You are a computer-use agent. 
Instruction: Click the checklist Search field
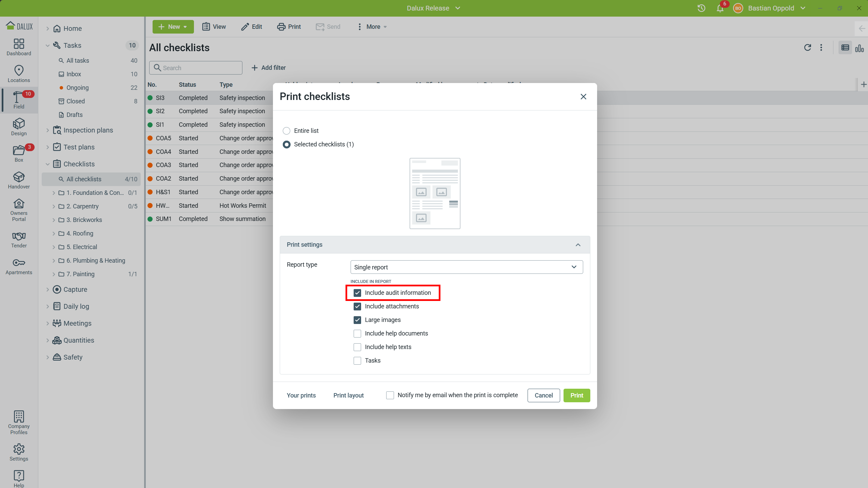196,68
